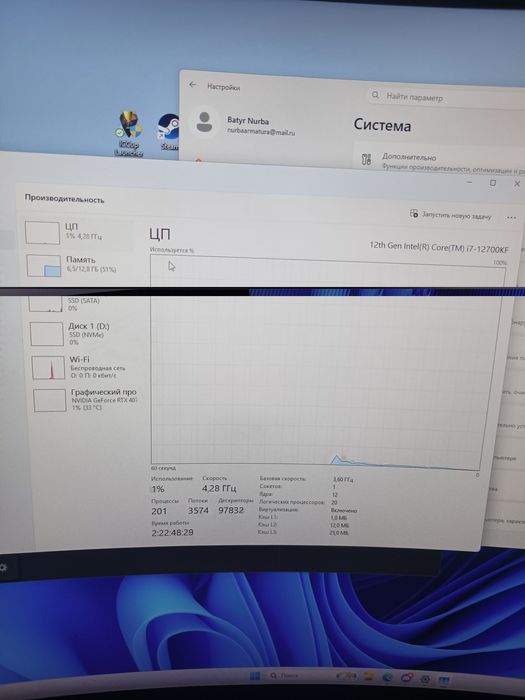
Task: Click the Дополнительно tools icon in Settings
Action: tap(367, 159)
